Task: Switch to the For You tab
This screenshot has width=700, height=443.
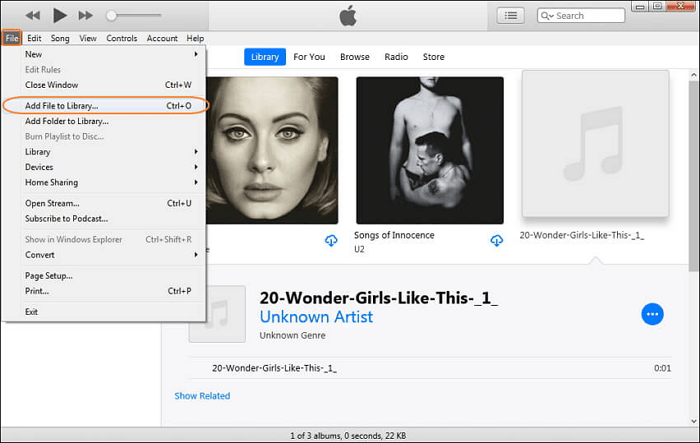Action: [x=309, y=57]
